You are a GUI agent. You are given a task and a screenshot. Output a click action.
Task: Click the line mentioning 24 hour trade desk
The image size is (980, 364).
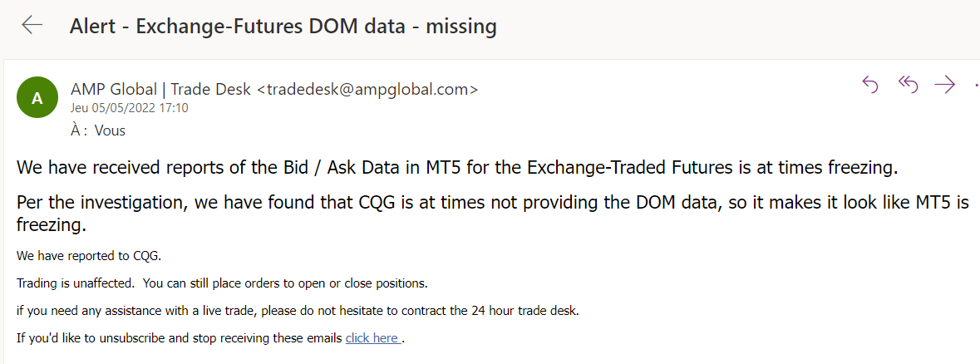click(x=297, y=311)
